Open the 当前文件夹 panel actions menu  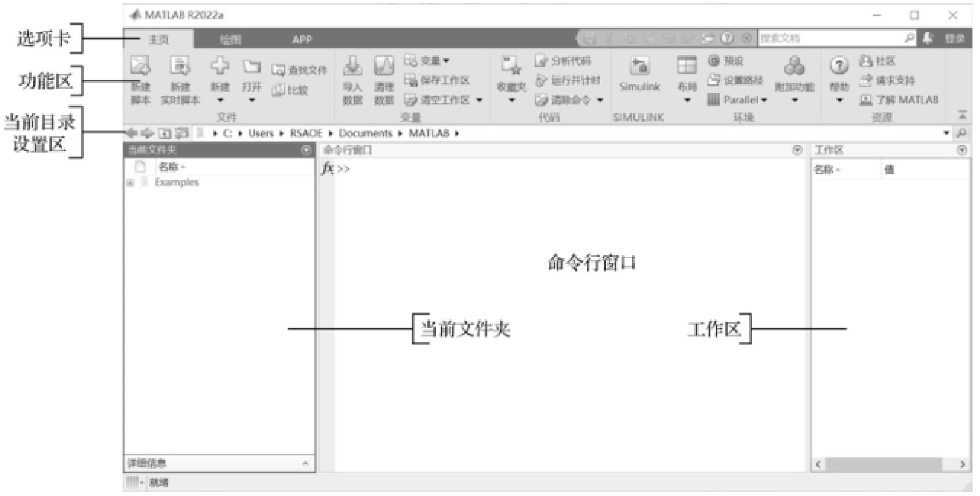[x=306, y=150]
